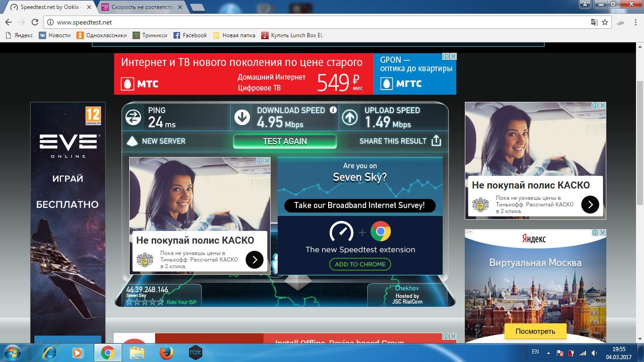
Task: Click the volume speaker tray icon
Action: [594, 353]
